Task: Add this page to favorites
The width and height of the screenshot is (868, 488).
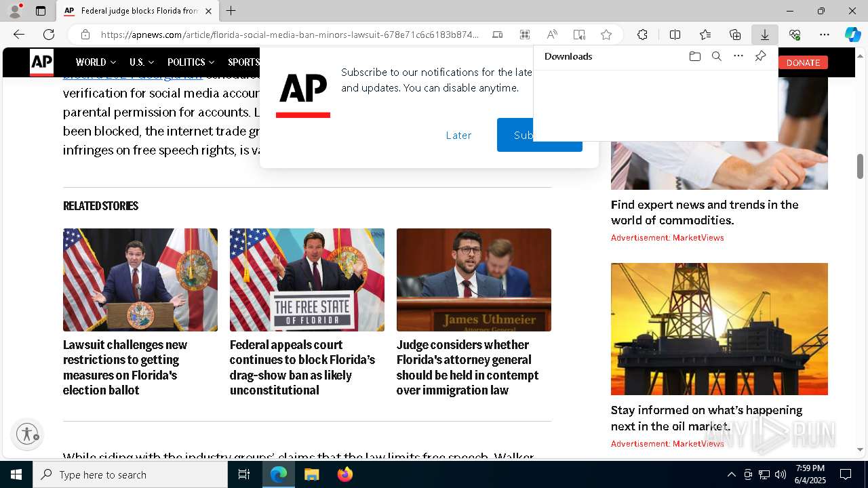Action: point(606,35)
